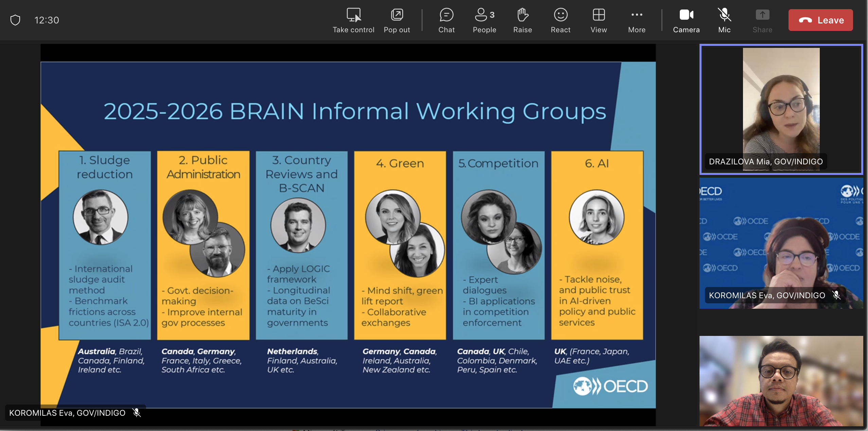Click the portrait photo in the AI column
The image size is (868, 431).
[x=597, y=217]
